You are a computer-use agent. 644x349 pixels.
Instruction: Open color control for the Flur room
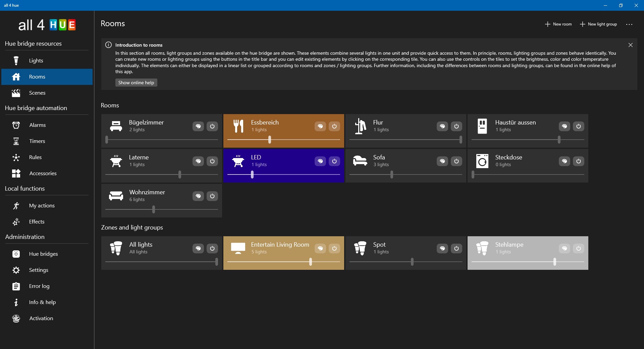click(x=442, y=127)
